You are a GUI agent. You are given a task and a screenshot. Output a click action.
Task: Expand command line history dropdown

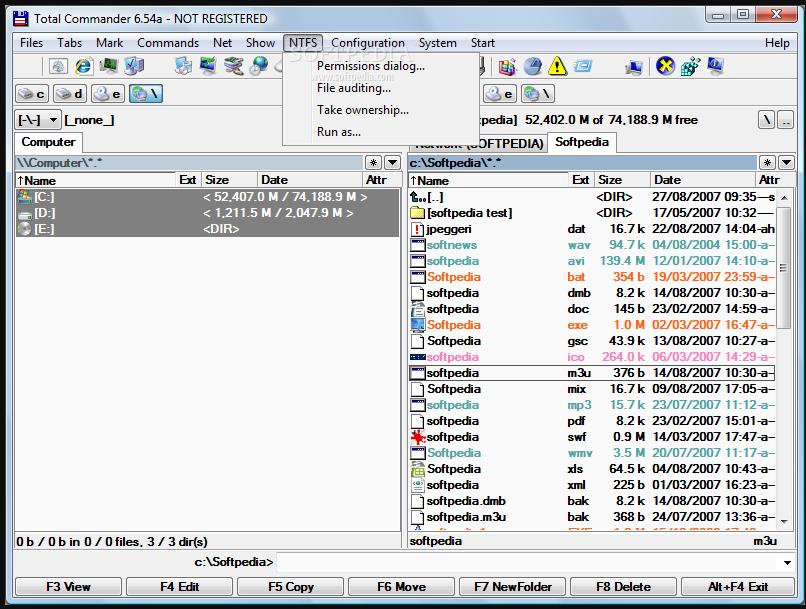click(x=787, y=563)
